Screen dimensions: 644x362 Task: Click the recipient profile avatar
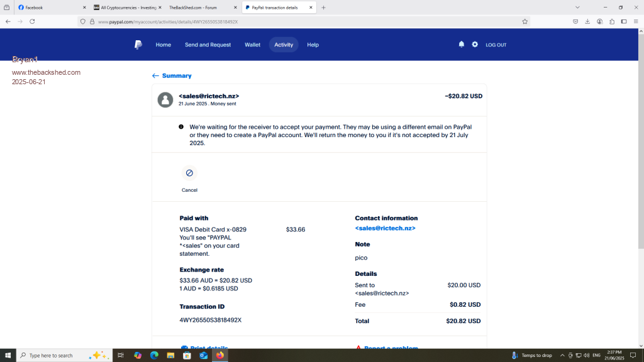coord(165,100)
